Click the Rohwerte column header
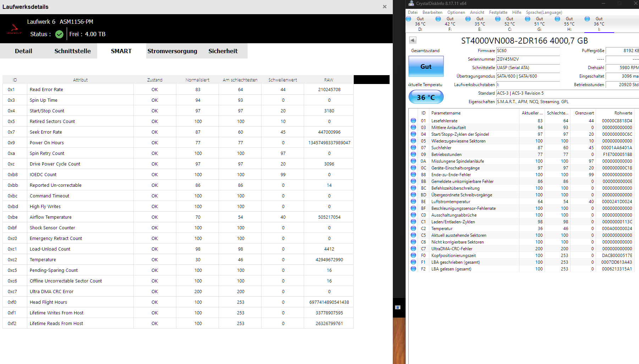This screenshot has height=364, width=639. click(x=616, y=113)
